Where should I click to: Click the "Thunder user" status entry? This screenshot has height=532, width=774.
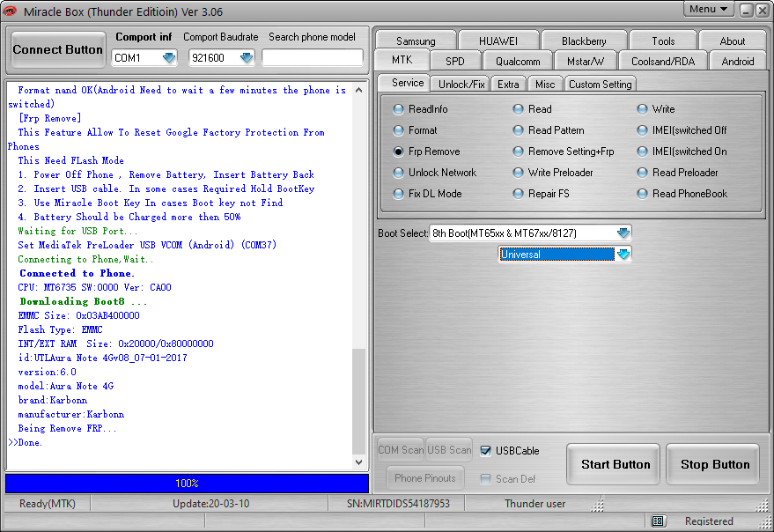click(534, 503)
